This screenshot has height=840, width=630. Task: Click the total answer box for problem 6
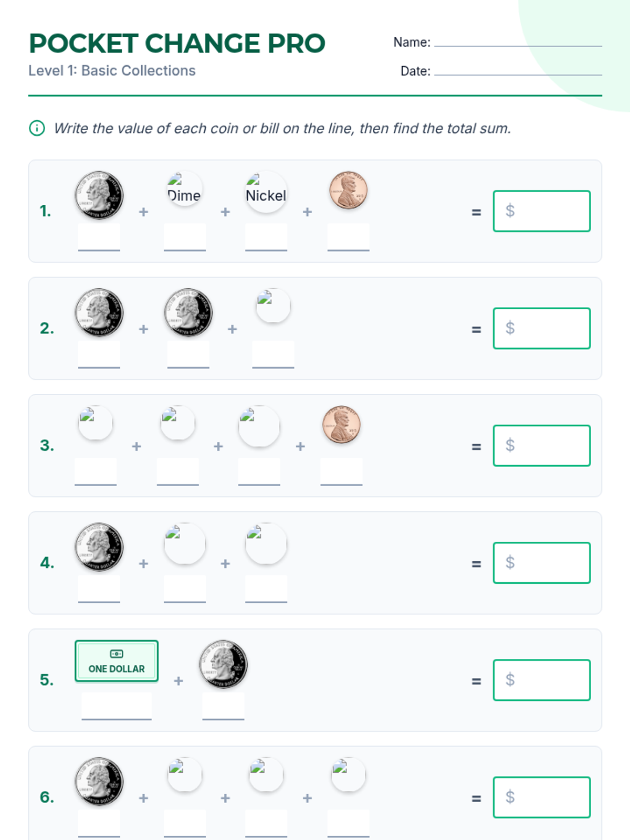542,797
